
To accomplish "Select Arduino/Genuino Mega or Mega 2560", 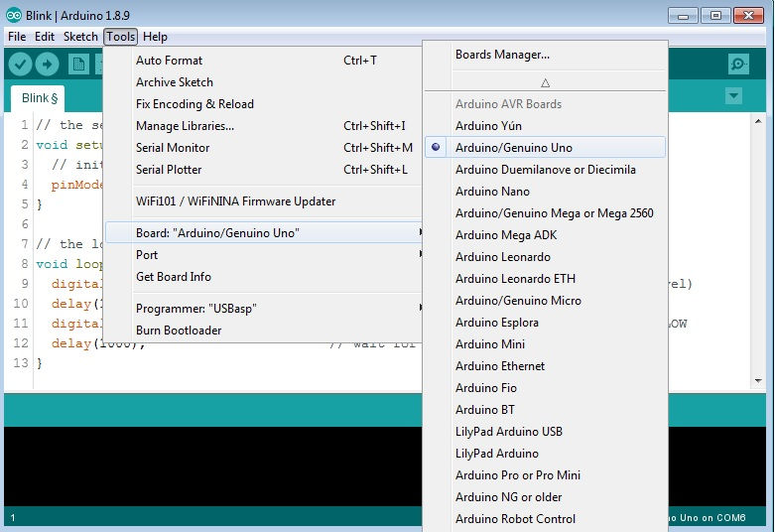I will click(545, 213).
